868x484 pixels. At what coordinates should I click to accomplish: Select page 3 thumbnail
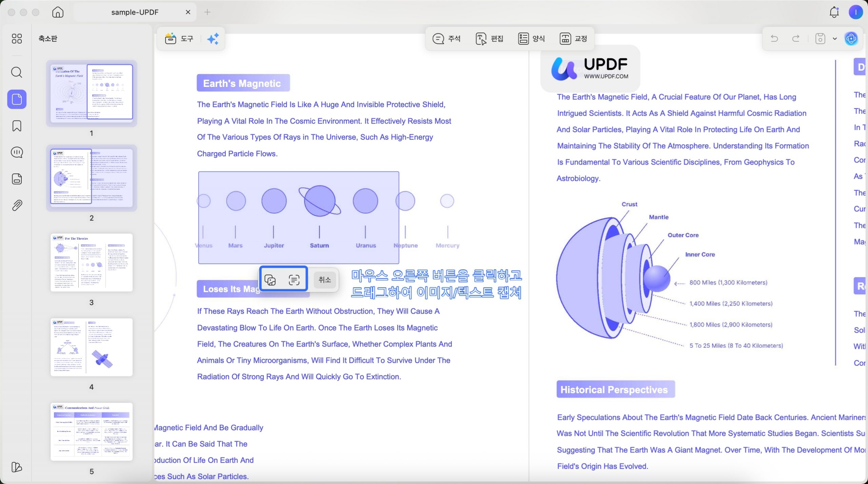[92, 262]
